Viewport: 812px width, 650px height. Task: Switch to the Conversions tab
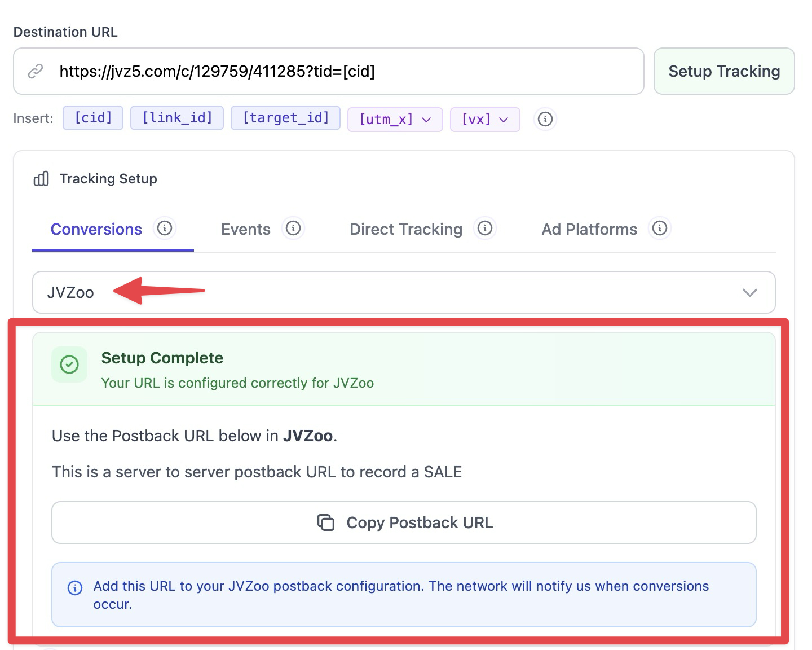(x=96, y=229)
